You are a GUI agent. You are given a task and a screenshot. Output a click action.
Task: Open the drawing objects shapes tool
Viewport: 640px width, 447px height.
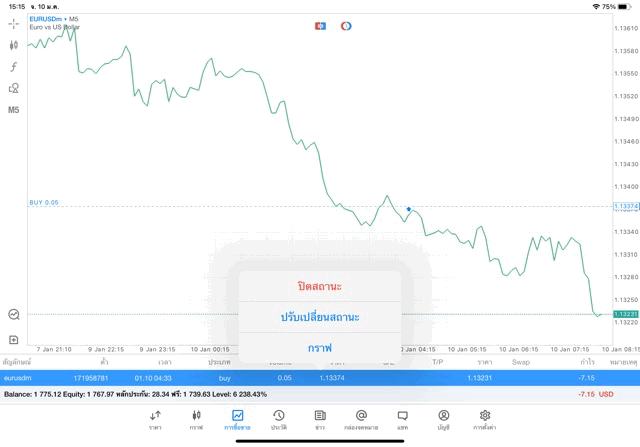click(14, 88)
